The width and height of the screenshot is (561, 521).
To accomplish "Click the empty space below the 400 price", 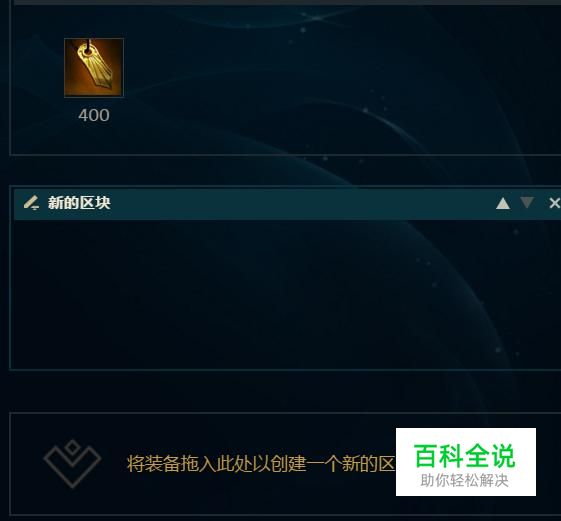I will (x=94, y=139).
